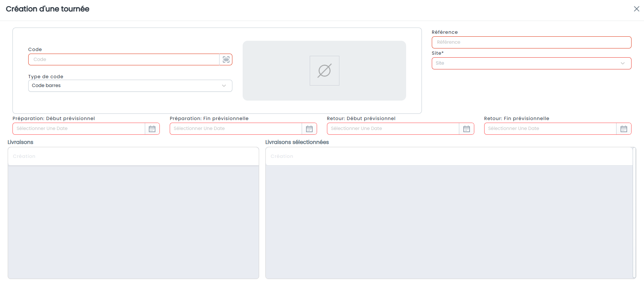Image resolution: width=644 pixels, height=286 pixels.
Task: Open calendar for Retour: Début prévisionnel
Action: click(x=467, y=129)
